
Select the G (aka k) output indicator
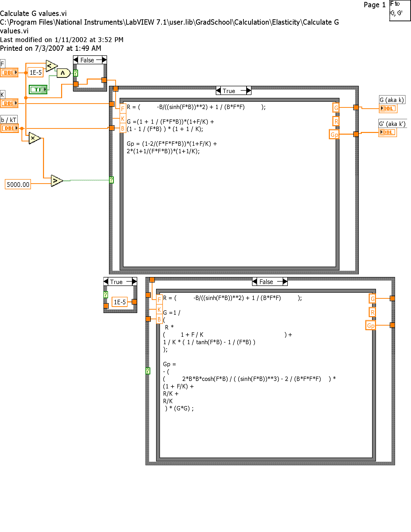(x=388, y=108)
